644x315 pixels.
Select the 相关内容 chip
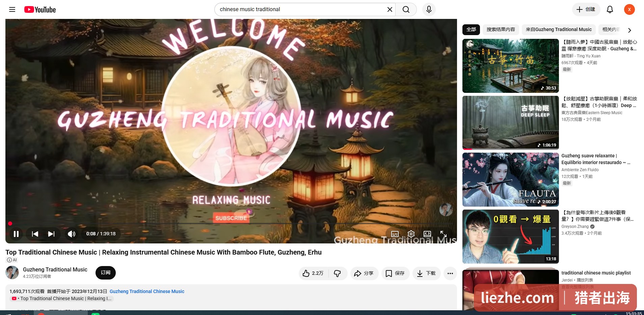tap(610, 30)
